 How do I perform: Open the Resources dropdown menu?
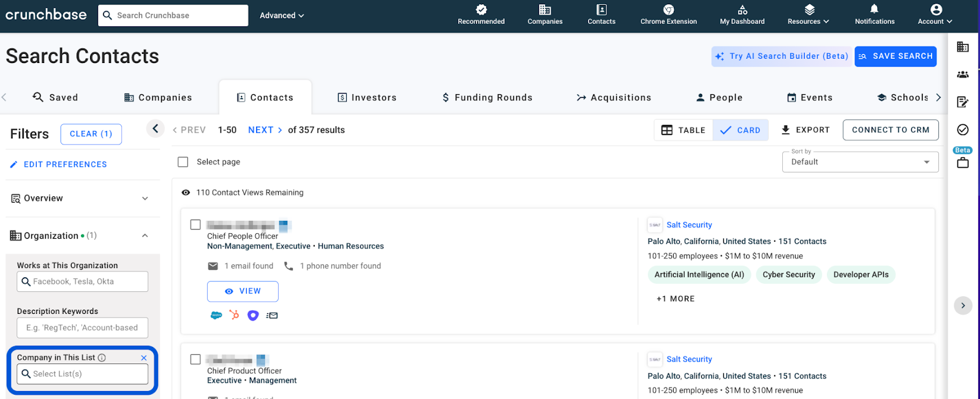[x=809, y=15]
